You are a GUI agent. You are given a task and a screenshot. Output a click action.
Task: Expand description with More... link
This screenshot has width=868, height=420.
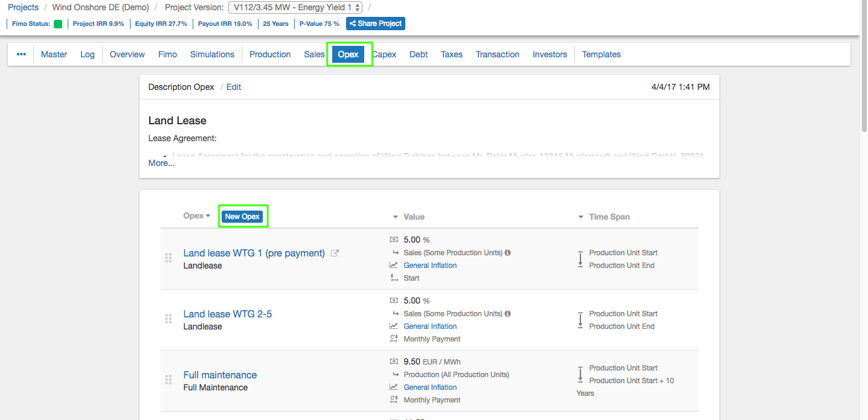click(x=161, y=163)
